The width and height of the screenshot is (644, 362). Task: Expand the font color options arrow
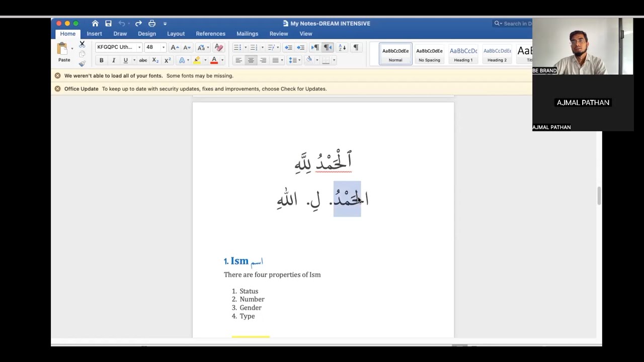[222, 60]
